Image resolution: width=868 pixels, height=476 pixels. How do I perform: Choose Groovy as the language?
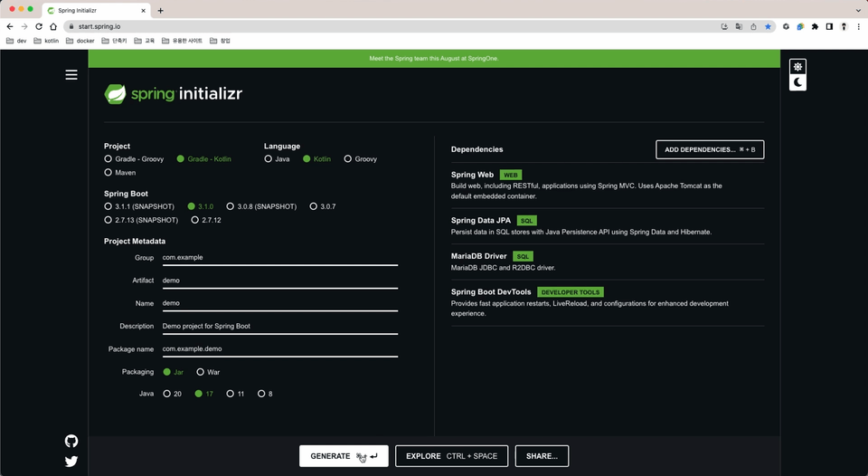click(361, 159)
